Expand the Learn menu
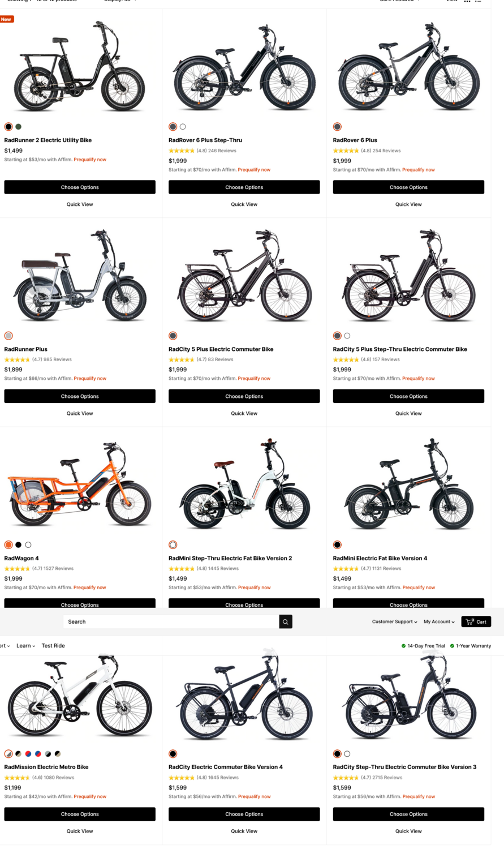The height and width of the screenshot is (849, 504). click(x=25, y=645)
